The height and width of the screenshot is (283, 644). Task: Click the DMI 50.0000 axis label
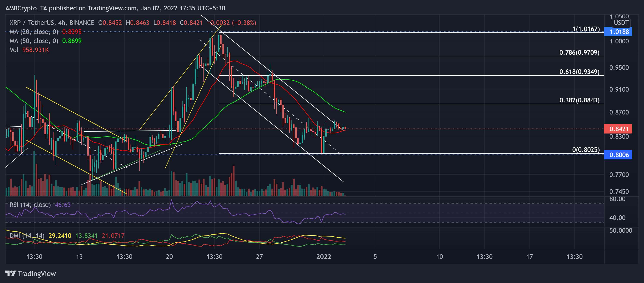620,231
